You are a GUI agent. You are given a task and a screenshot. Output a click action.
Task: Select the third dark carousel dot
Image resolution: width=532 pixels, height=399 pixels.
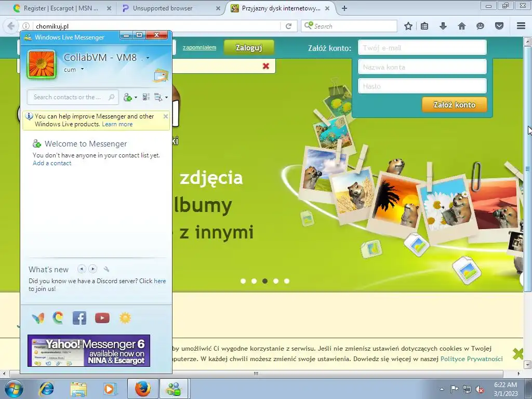[265, 281]
